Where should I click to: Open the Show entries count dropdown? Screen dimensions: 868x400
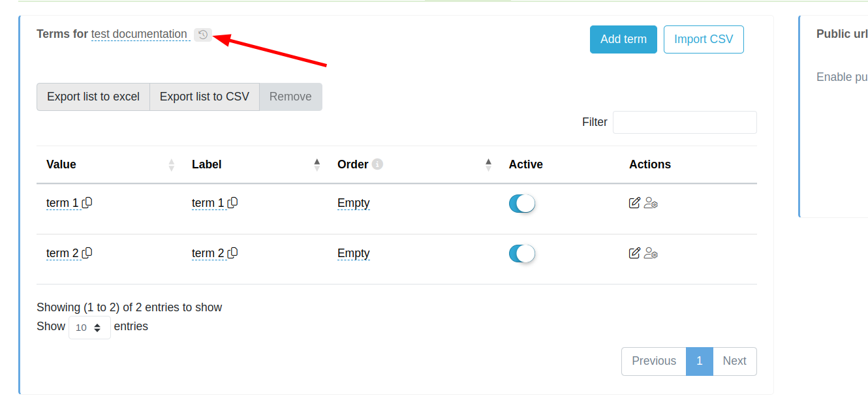tap(89, 328)
